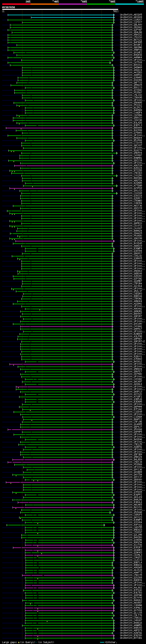
Task: Open hit UniRef100_C1FDY7
Action: pos(131,22)
